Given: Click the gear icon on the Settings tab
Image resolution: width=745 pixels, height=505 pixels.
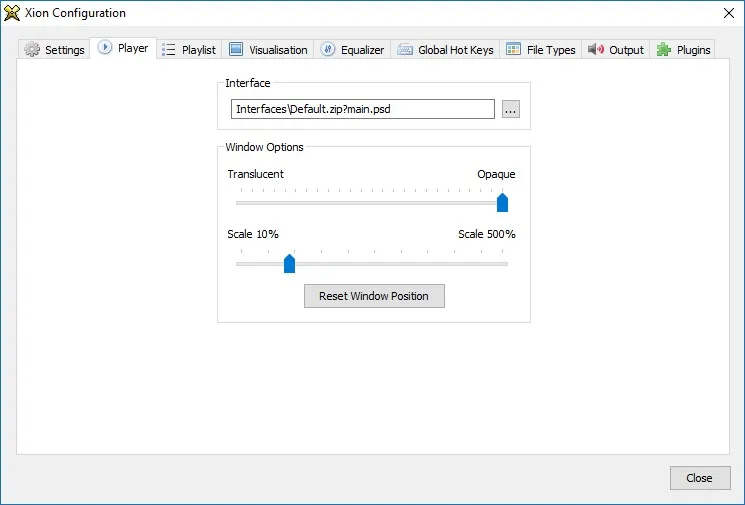Looking at the screenshot, I should click(x=32, y=49).
